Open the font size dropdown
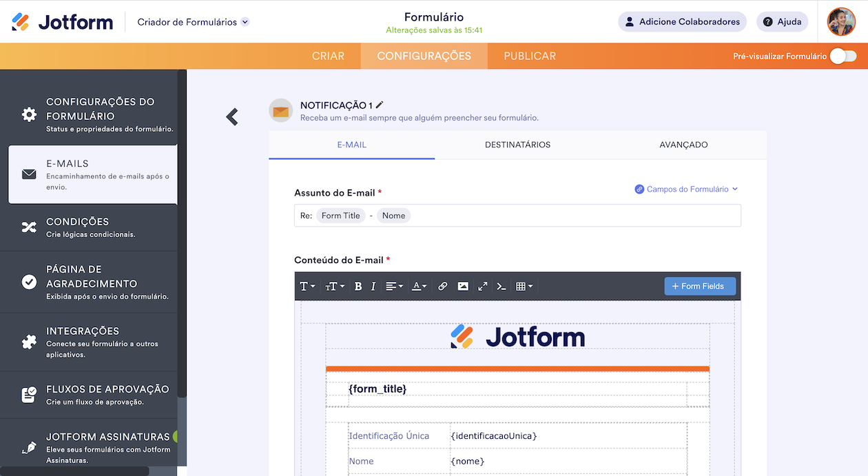Screen dimensions: 868x476 tap(335, 286)
